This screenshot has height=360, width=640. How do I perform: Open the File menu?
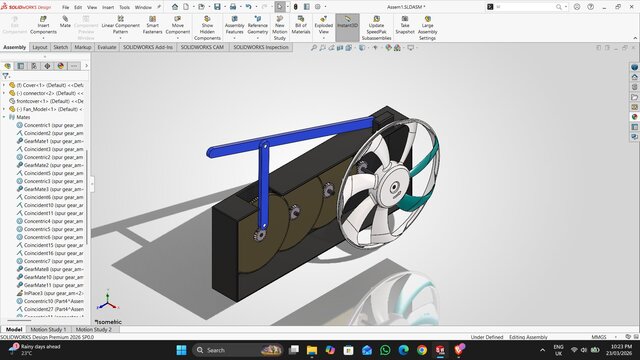coord(65,7)
